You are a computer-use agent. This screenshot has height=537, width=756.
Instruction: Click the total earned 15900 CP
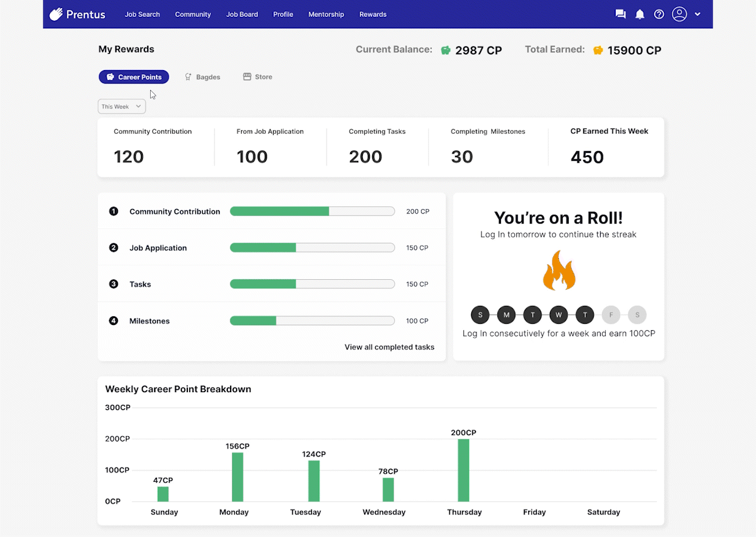click(x=634, y=50)
